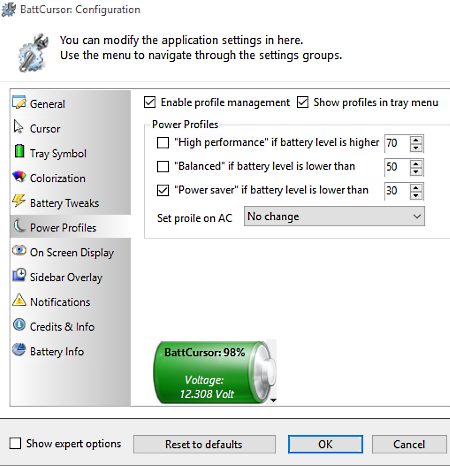
Task: Click the General pencil icon in sidebar
Action: coord(19,102)
